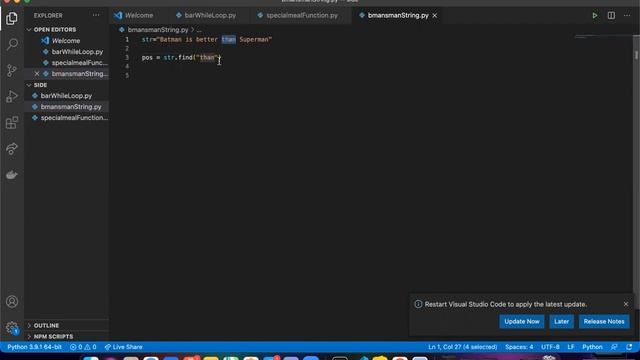This screenshot has height=360, width=640.
Task: Click the minimap at editor's right
Action: [603, 38]
